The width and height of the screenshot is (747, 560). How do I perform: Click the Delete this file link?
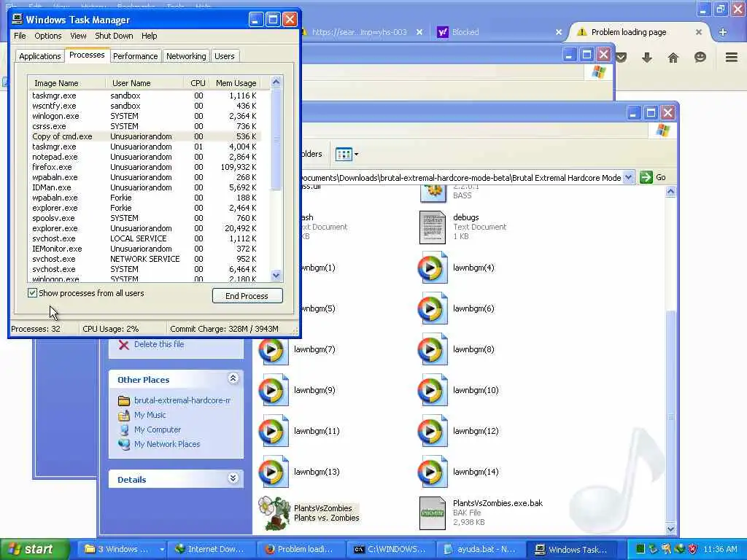click(x=159, y=344)
